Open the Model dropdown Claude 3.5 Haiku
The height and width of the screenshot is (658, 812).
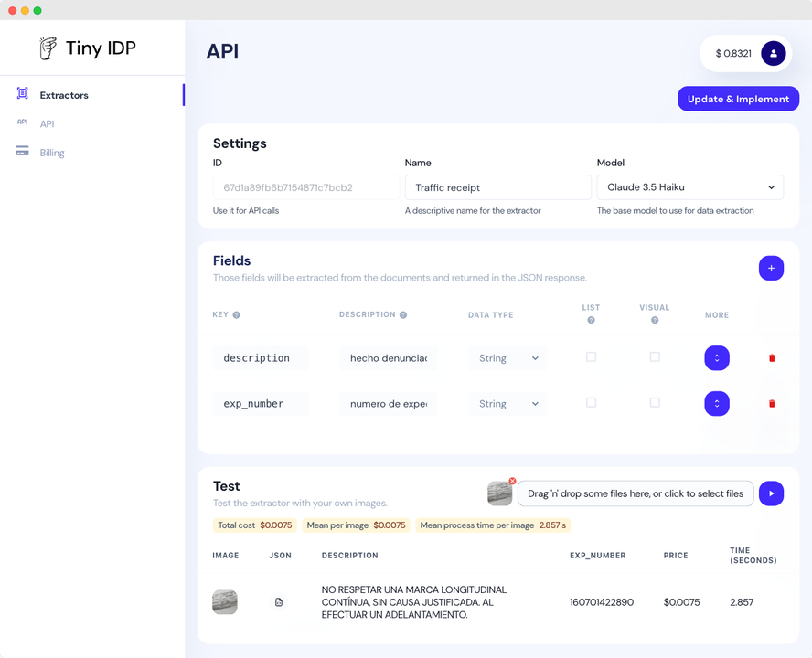[x=689, y=187]
